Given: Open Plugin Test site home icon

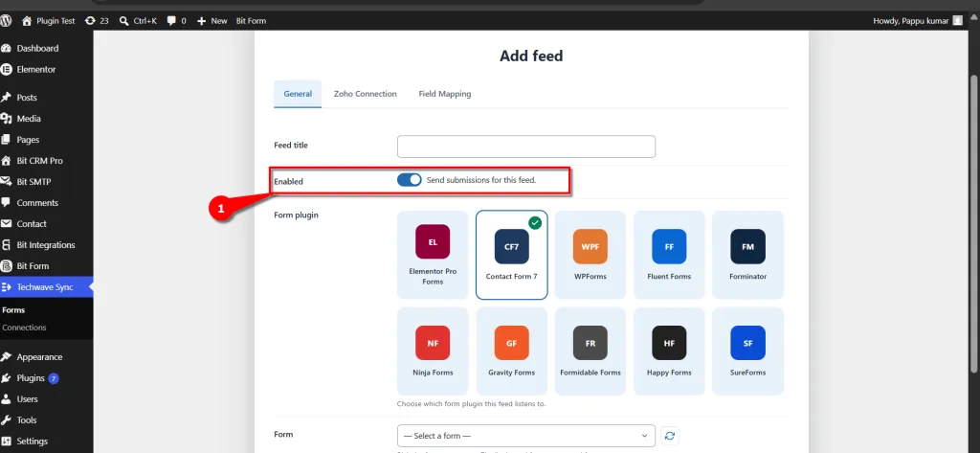Looking at the screenshot, I should pos(26,21).
